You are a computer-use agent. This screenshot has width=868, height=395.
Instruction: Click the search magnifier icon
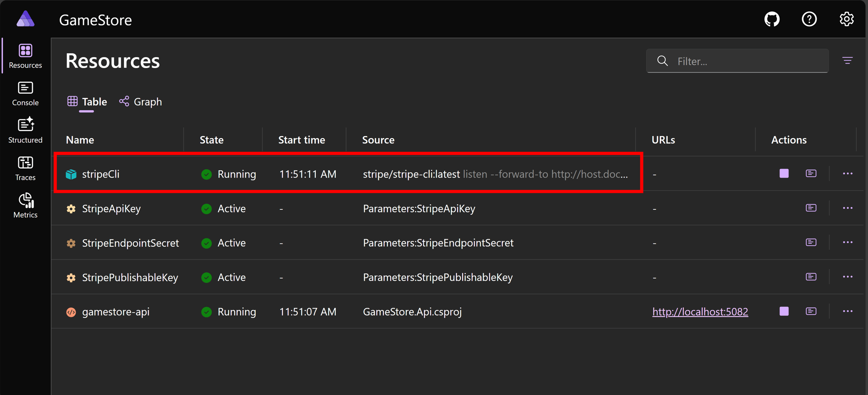pos(662,61)
